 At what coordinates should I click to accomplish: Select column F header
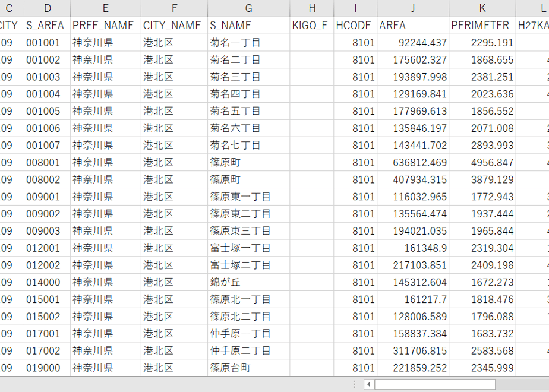tap(174, 8)
